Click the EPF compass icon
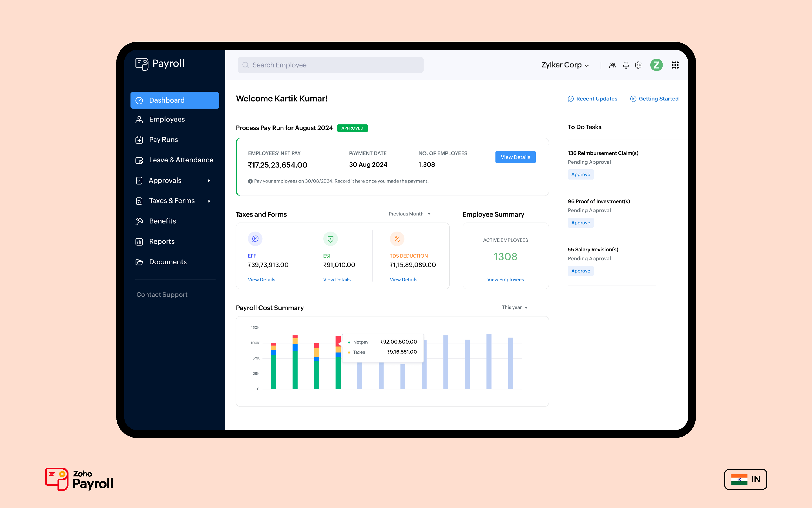 [255, 239]
